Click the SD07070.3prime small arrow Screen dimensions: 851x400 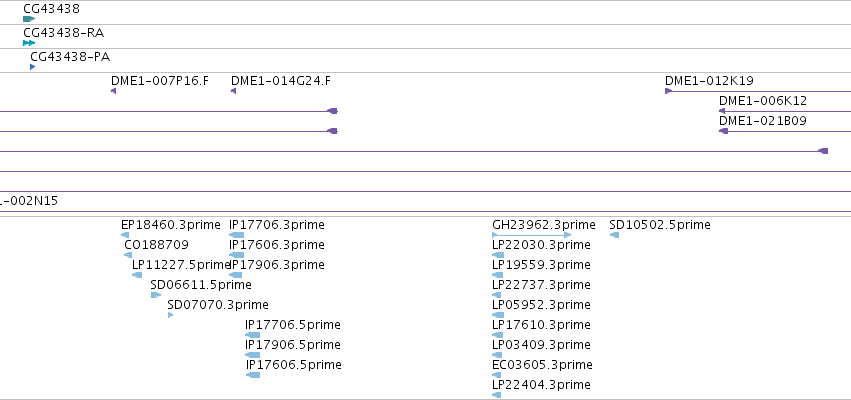pos(170,315)
